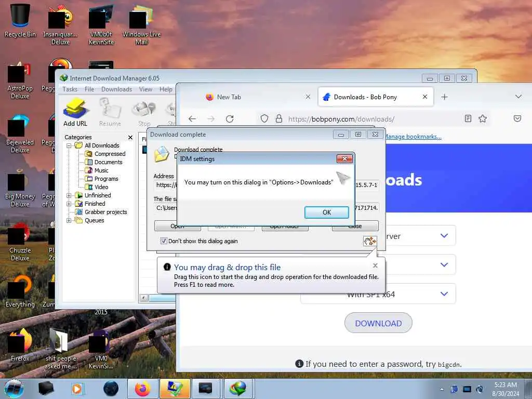Click the IDM horizontal scrollbar left arrow
The image size is (532, 399).
pos(144,298)
